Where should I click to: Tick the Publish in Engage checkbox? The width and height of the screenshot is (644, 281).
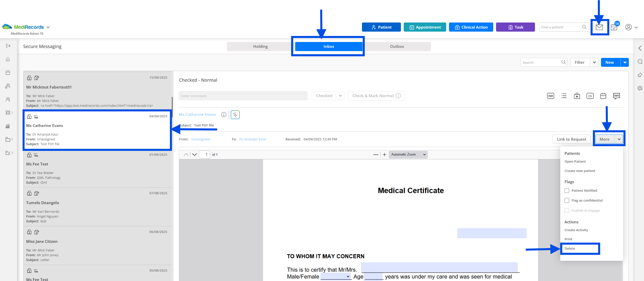point(567,210)
